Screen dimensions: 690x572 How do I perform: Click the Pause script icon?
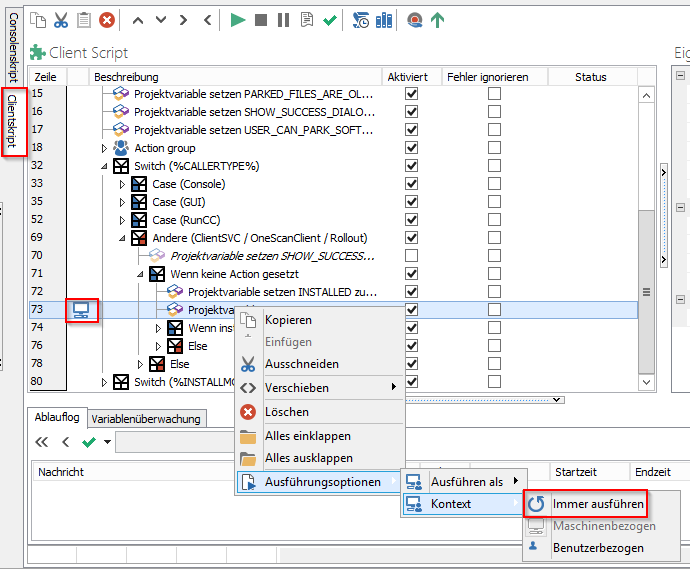click(x=284, y=20)
